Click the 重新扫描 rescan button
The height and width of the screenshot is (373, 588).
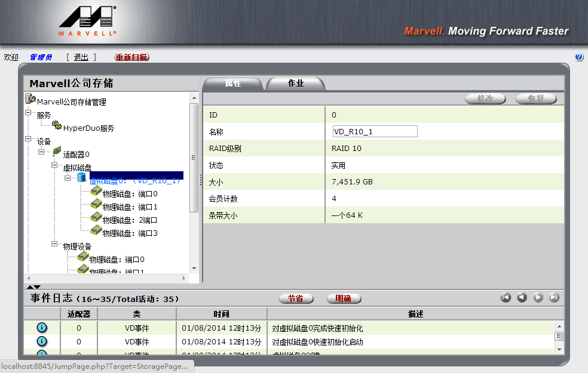tap(131, 57)
